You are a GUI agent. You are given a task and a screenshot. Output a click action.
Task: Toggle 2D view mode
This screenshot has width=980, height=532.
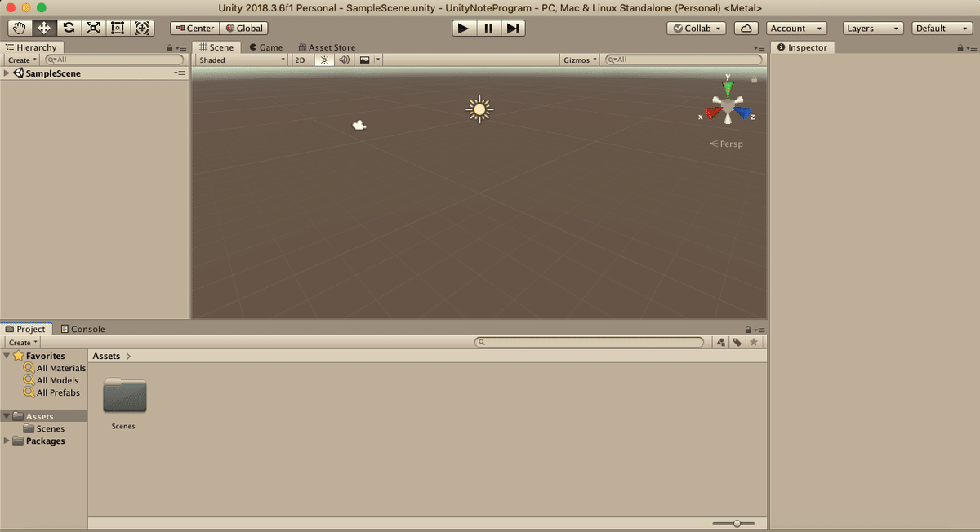point(301,60)
